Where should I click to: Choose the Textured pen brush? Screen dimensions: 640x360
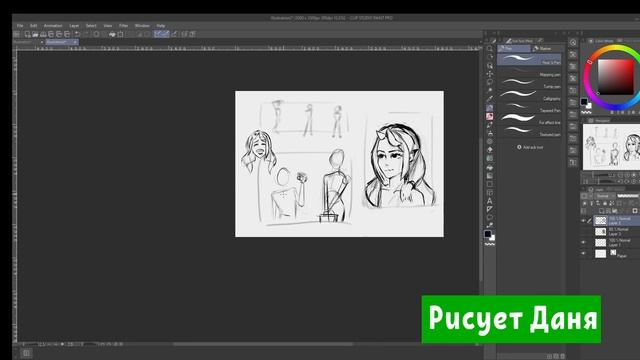tap(529, 131)
